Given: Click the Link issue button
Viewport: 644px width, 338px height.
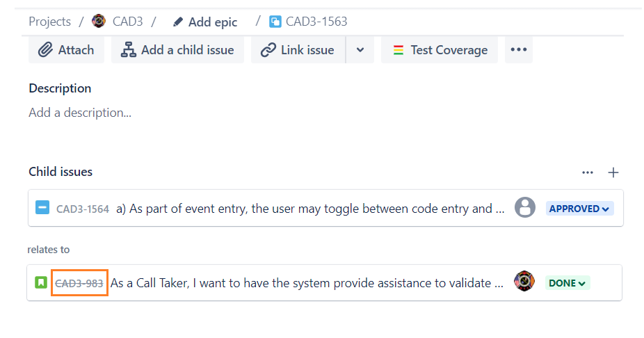Looking at the screenshot, I should (298, 50).
